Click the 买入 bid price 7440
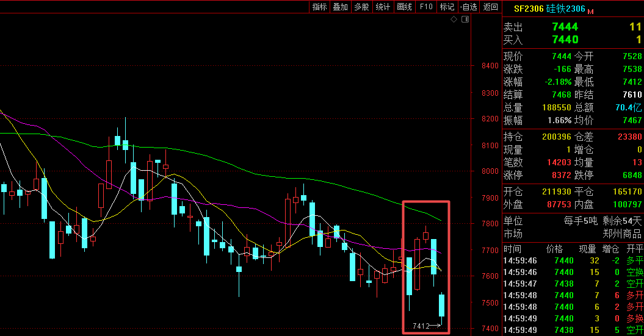Image resolution: width=644 pixels, height=336 pixels. pyautogui.click(x=565, y=40)
